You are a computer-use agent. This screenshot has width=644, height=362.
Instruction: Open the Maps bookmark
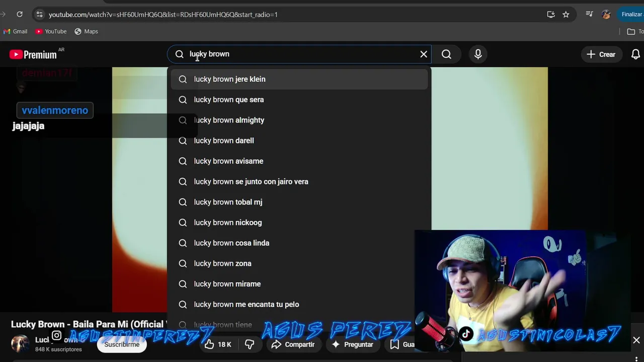coord(86,31)
